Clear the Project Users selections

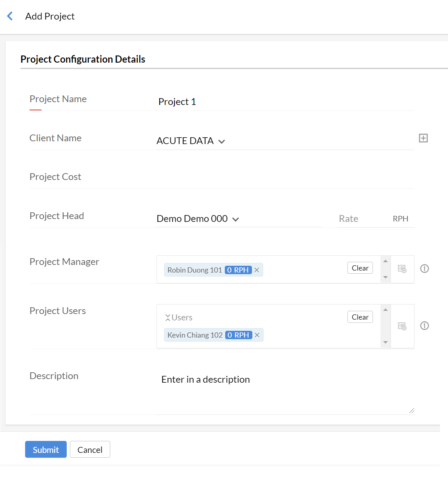[x=360, y=317]
